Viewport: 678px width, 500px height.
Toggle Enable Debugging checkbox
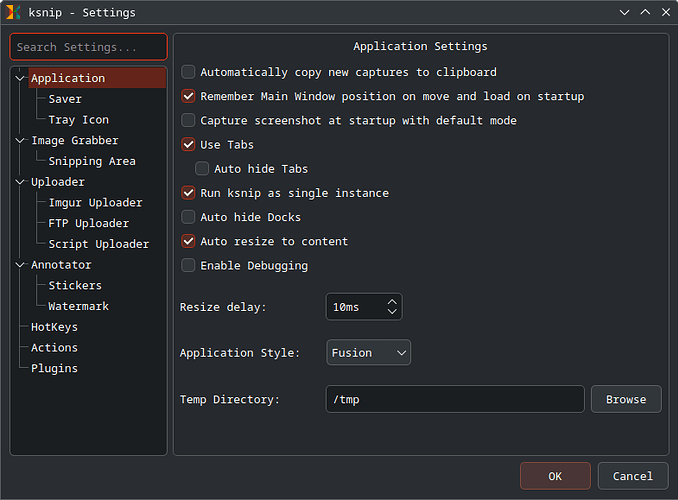188,265
